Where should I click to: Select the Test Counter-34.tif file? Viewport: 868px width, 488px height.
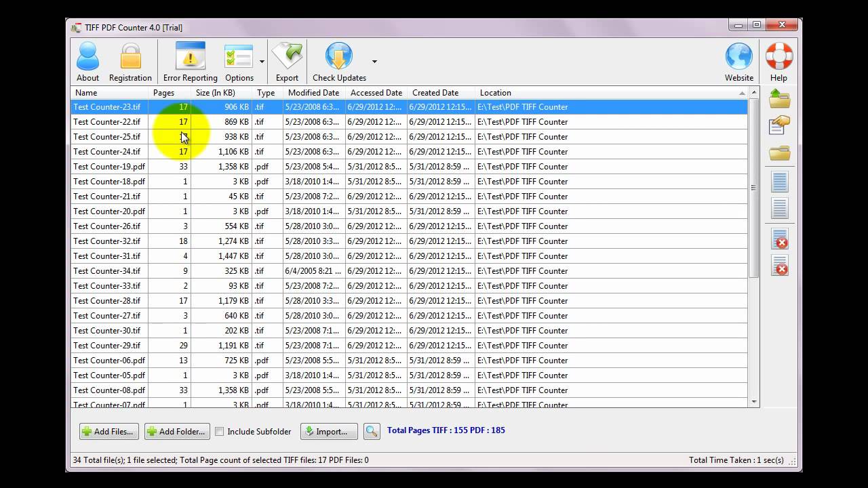pyautogui.click(x=409, y=271)
